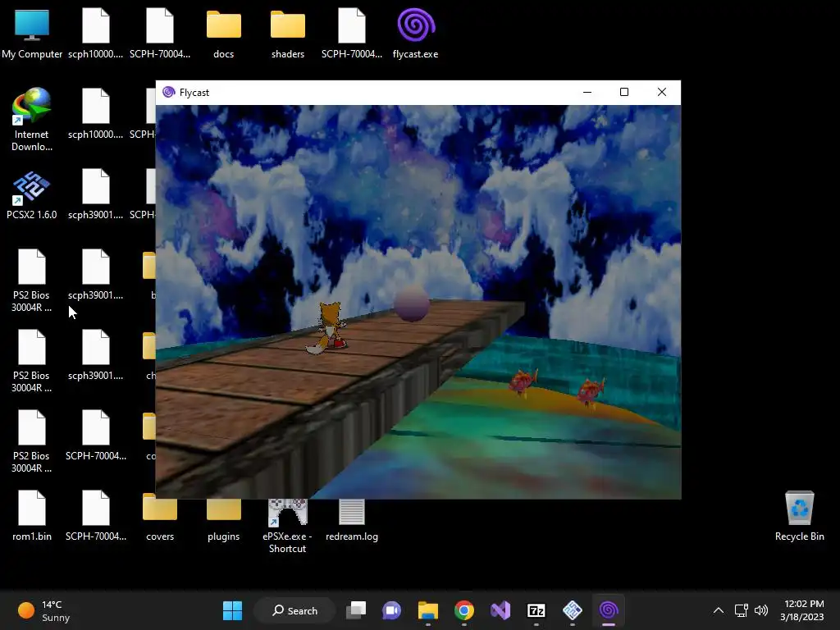This screenshot has width=840, height=630.
Task: Open Visual Studio from the taskbar
Action: point(500,610)
